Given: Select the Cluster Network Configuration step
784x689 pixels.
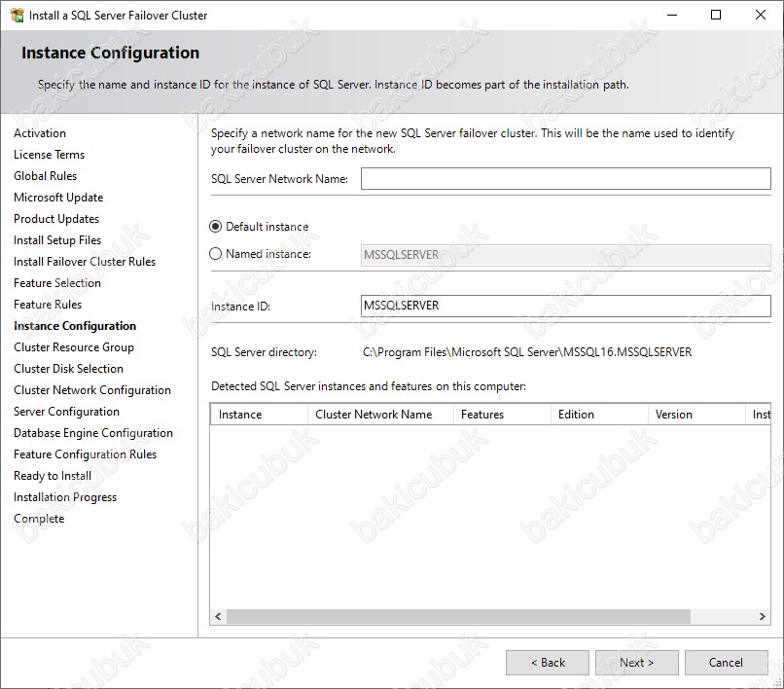Looking at the screenshot, I should [x=92, y=390].
